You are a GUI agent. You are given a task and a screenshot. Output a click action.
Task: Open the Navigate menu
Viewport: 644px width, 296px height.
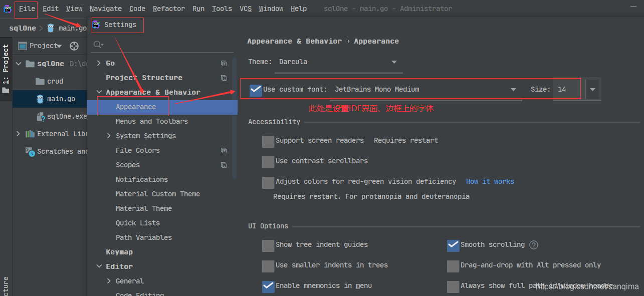[106, 9]
